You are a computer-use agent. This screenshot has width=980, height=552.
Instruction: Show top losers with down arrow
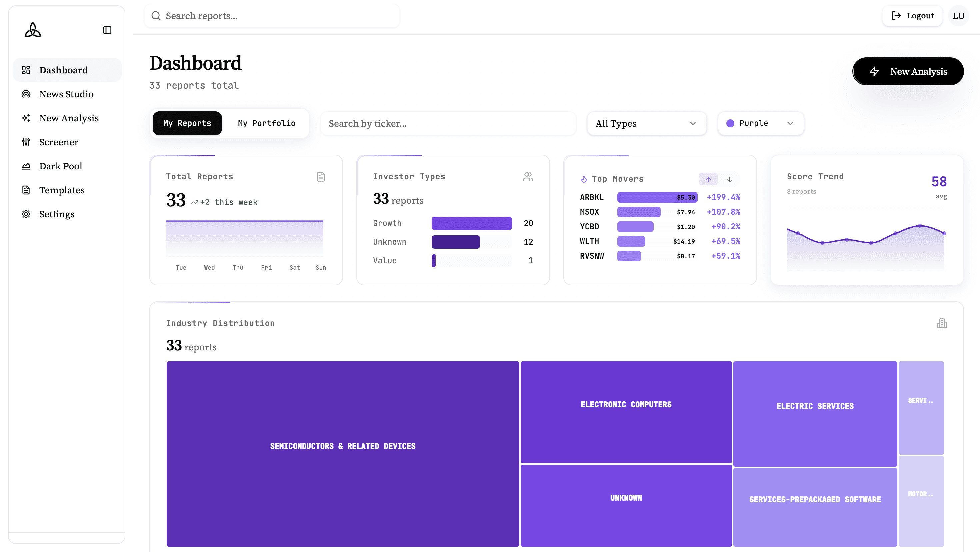click(x=729, y=179)
